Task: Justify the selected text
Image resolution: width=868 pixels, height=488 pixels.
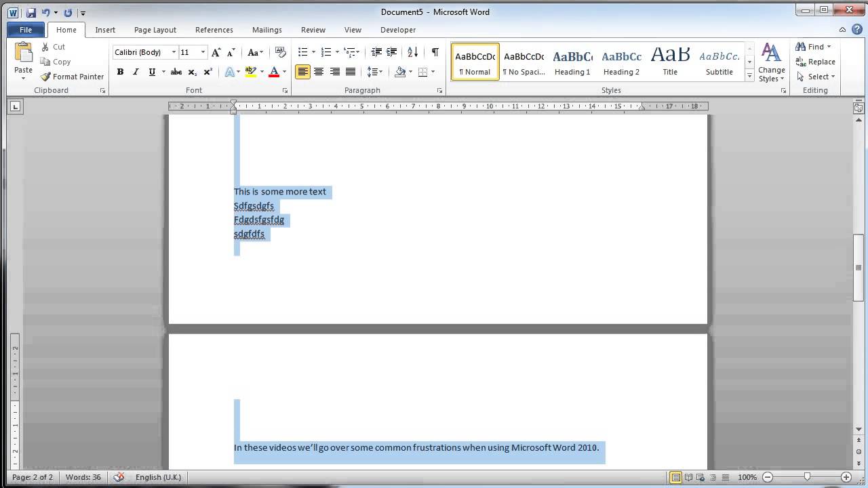Action: [351, 72]
